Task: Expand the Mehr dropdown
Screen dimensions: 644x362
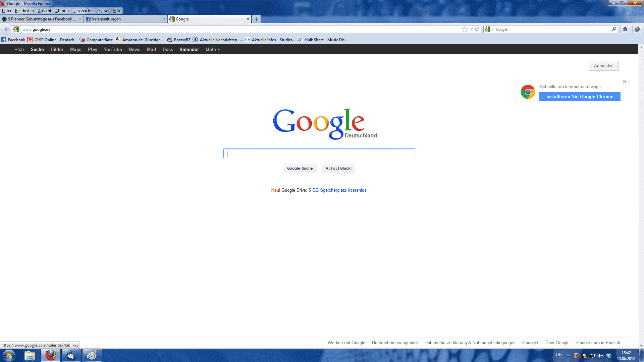Action: (x=213, y=49)
